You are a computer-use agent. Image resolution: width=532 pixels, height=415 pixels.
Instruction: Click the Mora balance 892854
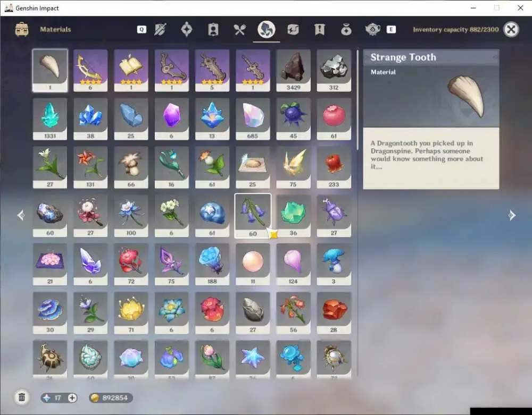(111, 397)
